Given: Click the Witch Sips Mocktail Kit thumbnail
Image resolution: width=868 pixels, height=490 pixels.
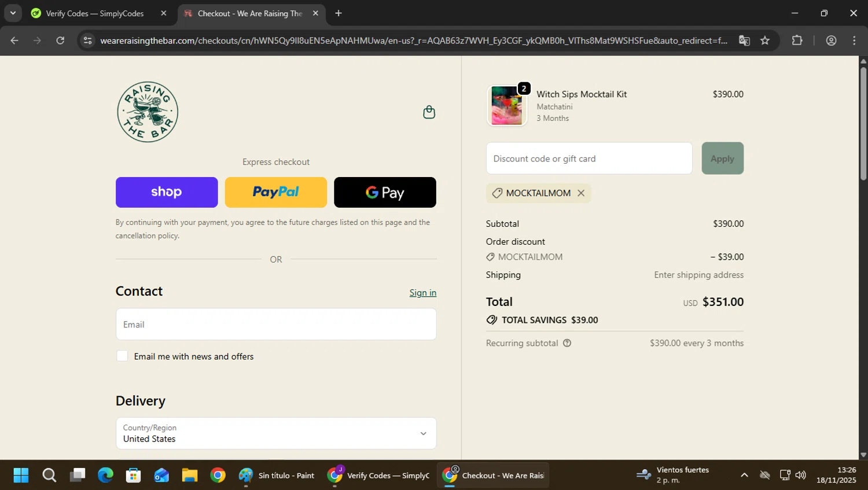Looking at the screenshot, I should [x=507, y=105].
